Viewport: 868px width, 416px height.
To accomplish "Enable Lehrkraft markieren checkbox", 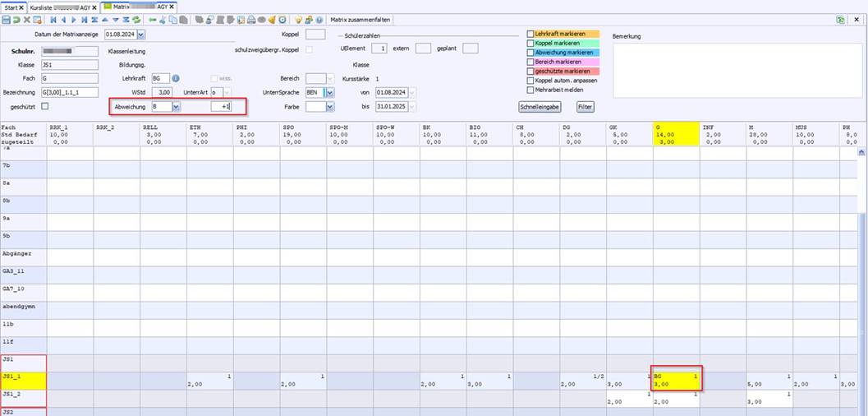I will 530,35.
